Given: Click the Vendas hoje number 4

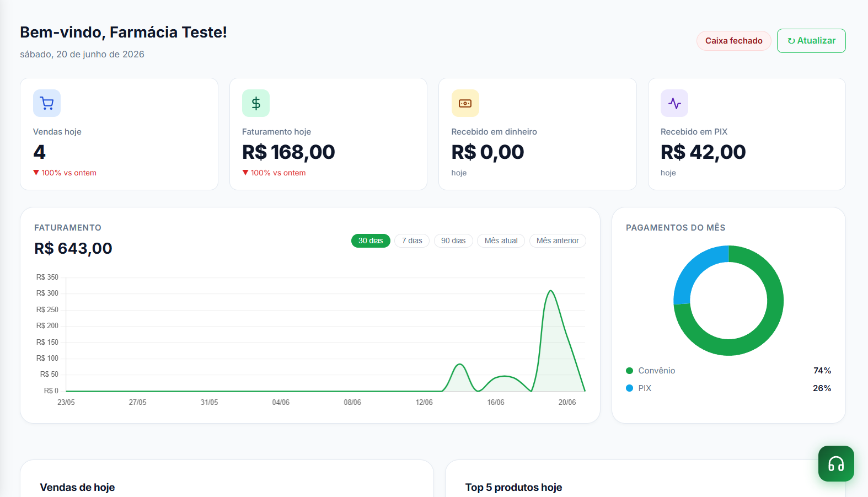Looking at the screenshot, I should click(39, 152).
